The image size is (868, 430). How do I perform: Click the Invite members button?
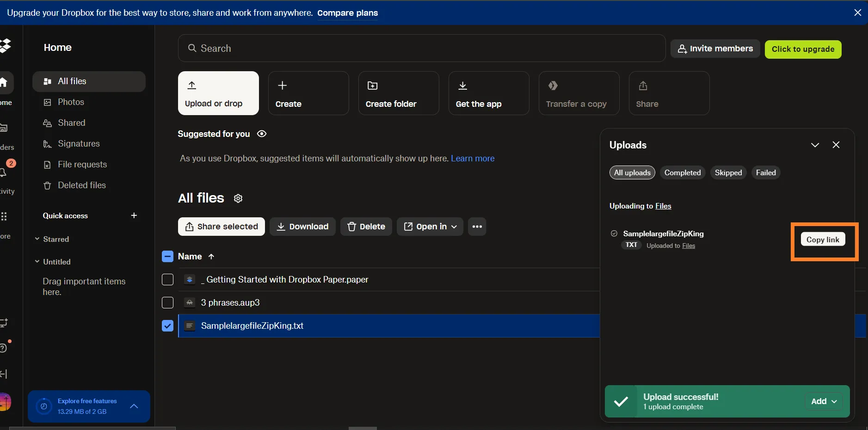(x=715, y=49)
